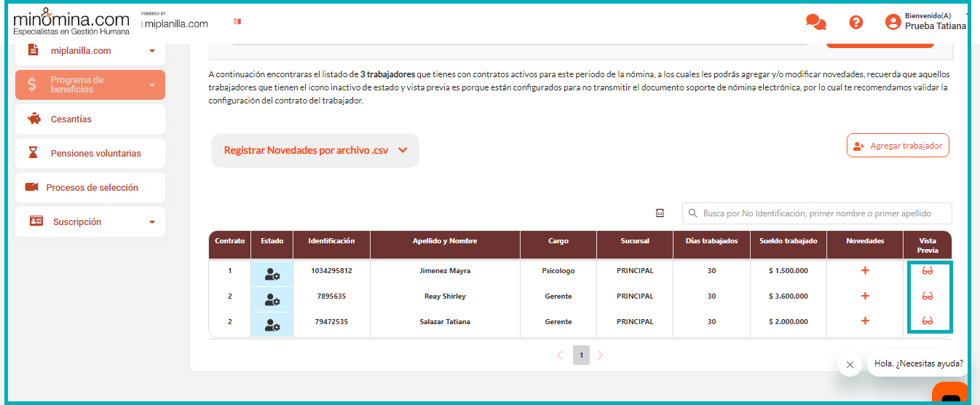
Task: Click the Novedades column header
Action: pos(865,245)
